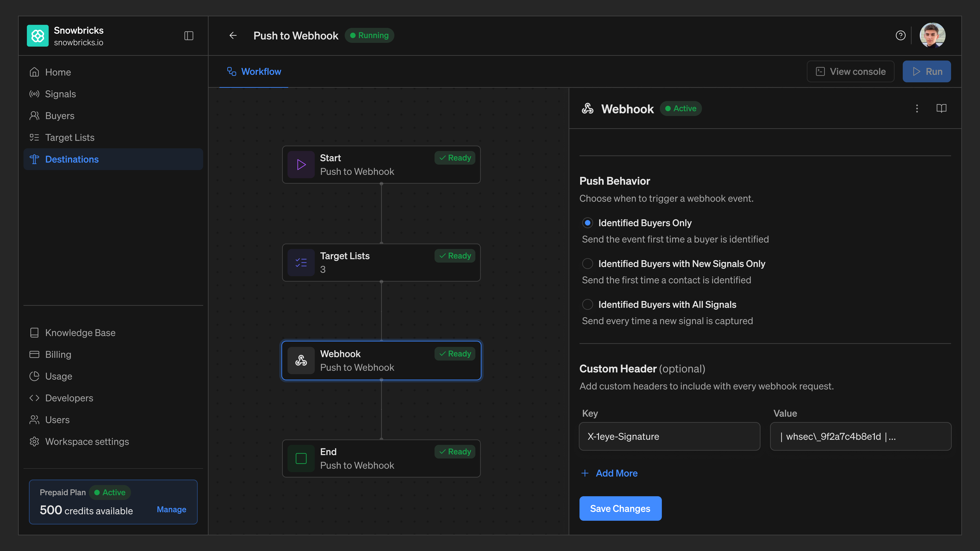The height and width of the screenshot is (551, 980).
Task: Click the Users group icon
Action: (34, 420)
